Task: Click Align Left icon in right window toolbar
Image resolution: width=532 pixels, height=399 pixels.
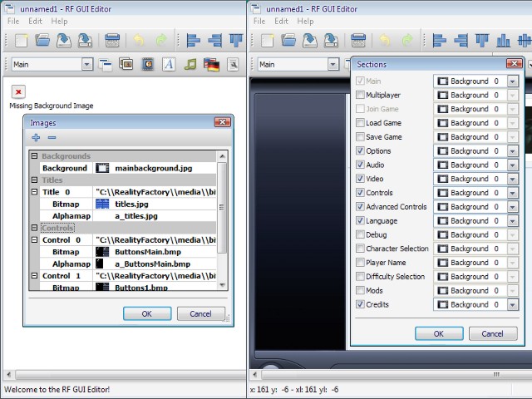Action: (x=440, y=40)
